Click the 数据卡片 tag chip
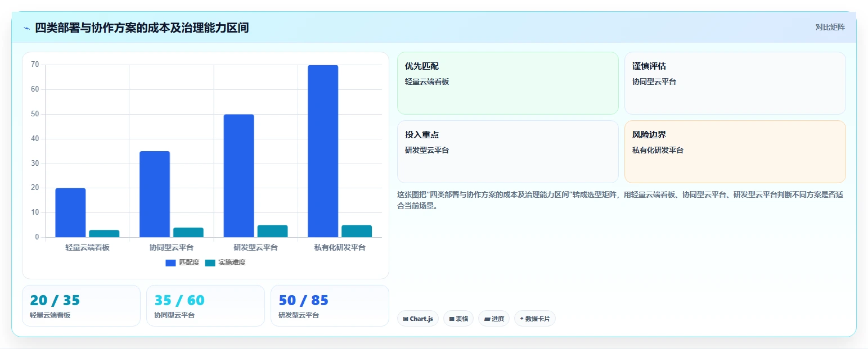 tap(534, 319)
